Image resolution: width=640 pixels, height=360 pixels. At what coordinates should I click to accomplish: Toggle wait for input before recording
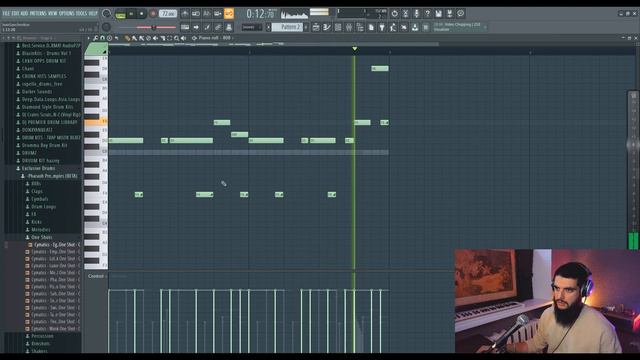[x=196, y=13]
